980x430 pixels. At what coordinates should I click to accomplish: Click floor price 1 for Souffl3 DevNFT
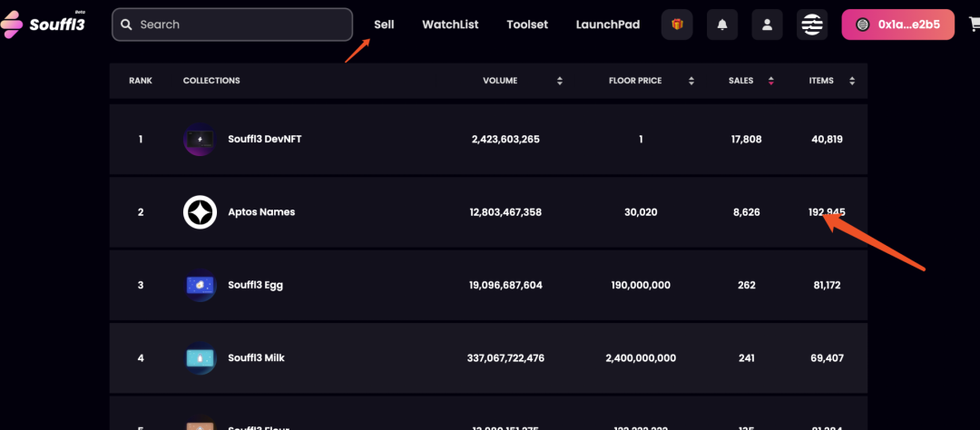pyautogui.click(x=641, y=140)
